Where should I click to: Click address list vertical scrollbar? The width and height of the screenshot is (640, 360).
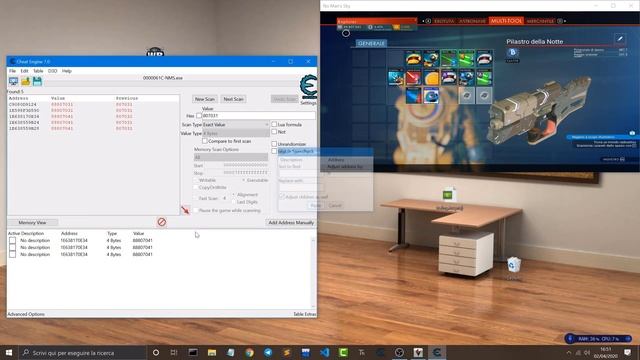tap(313, 272)
